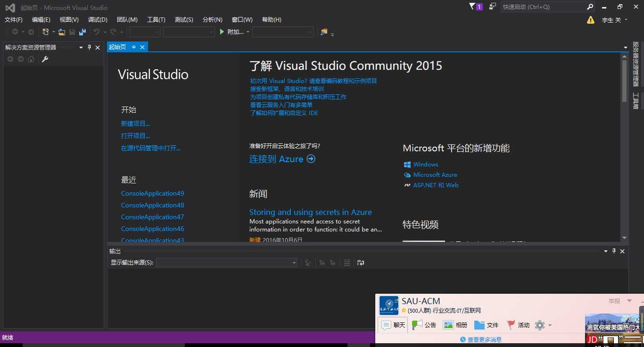Click the send feedback icon in title bar
Viewport: 644px width, 347px height.
tap(493, 7)
